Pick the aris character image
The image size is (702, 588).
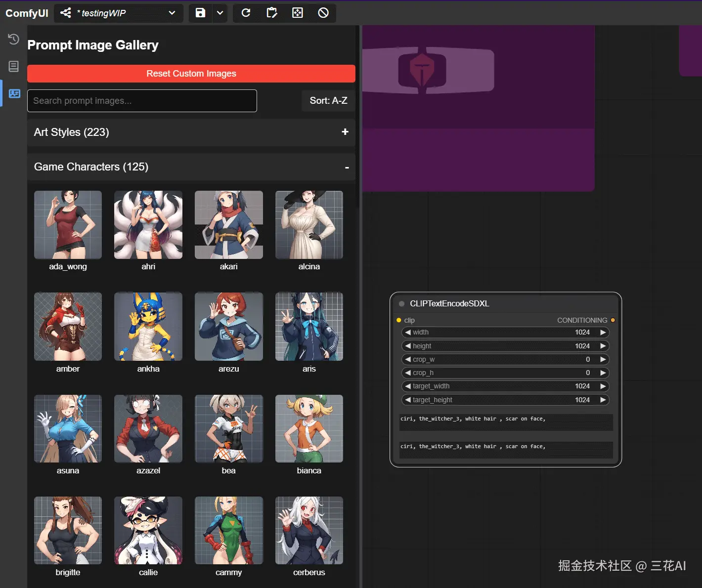click(309, 327)
